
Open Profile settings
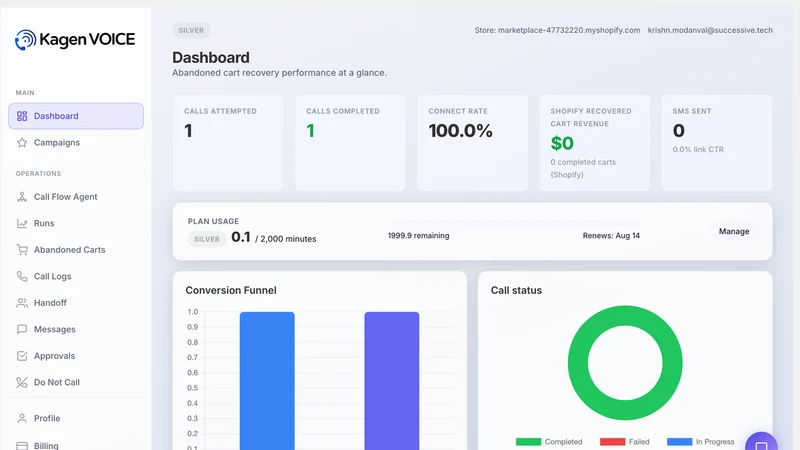click(x=76, y=418)
